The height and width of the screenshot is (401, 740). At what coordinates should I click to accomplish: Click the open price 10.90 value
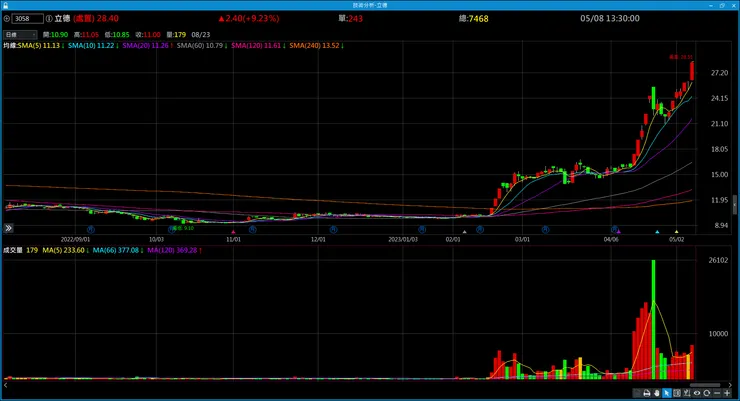pos(59,34)
